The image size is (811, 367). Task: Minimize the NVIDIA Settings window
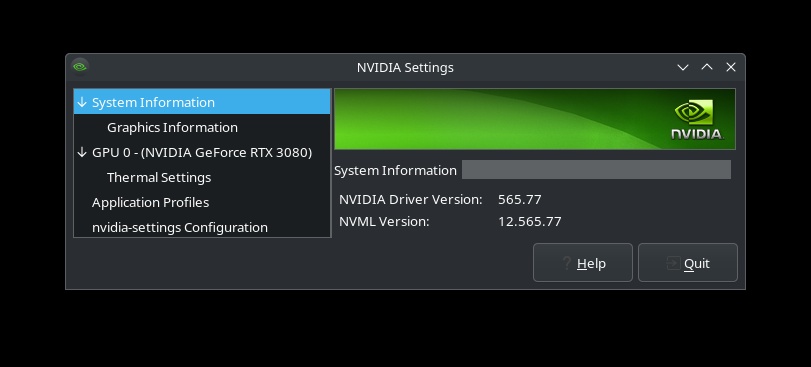pyautogui.click(x=683, y=67)
